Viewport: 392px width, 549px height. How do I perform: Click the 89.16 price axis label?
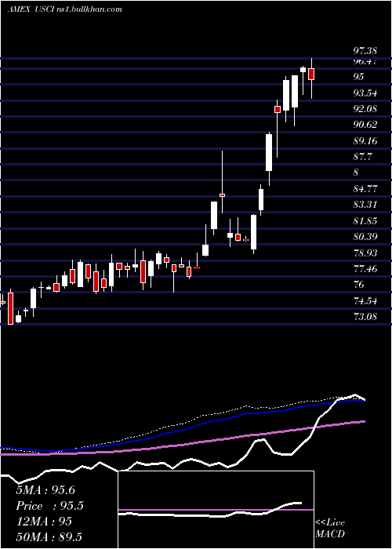point(365,141)
